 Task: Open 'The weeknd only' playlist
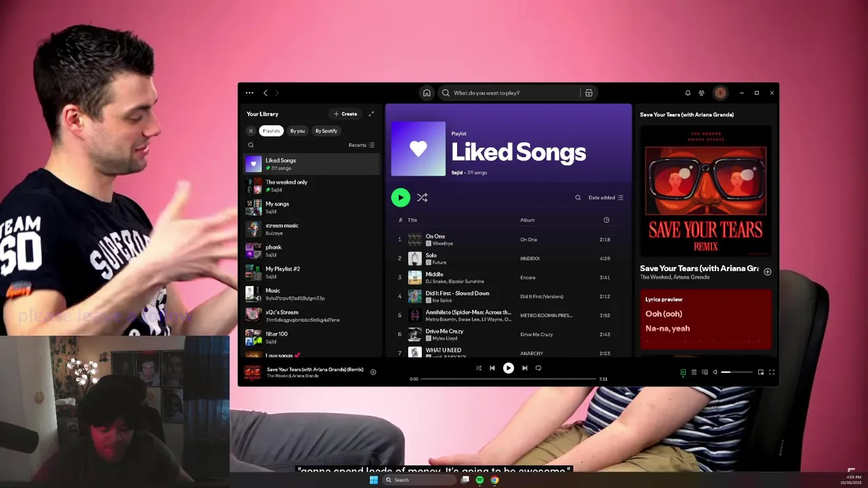(x=312, y=186)
